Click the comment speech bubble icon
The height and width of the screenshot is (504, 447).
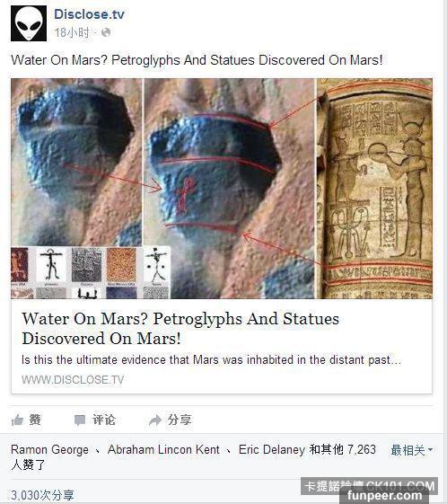tap(80, 420)
